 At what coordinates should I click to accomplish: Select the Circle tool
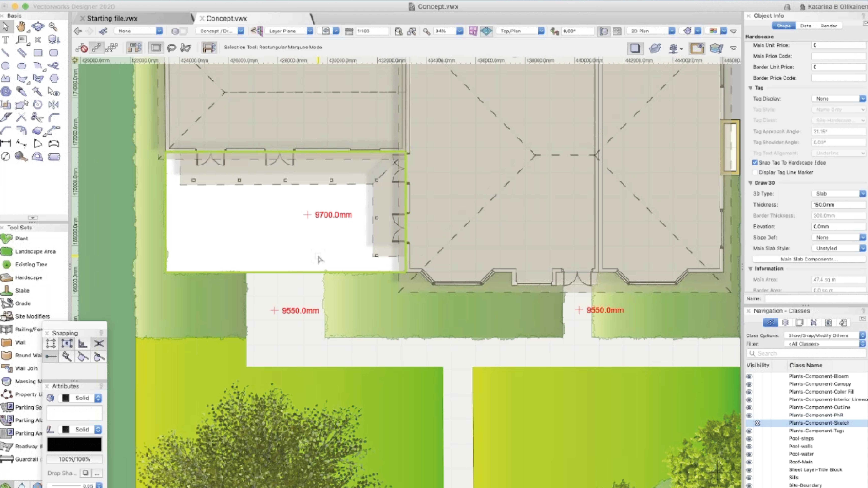click(x=5, y=66)
